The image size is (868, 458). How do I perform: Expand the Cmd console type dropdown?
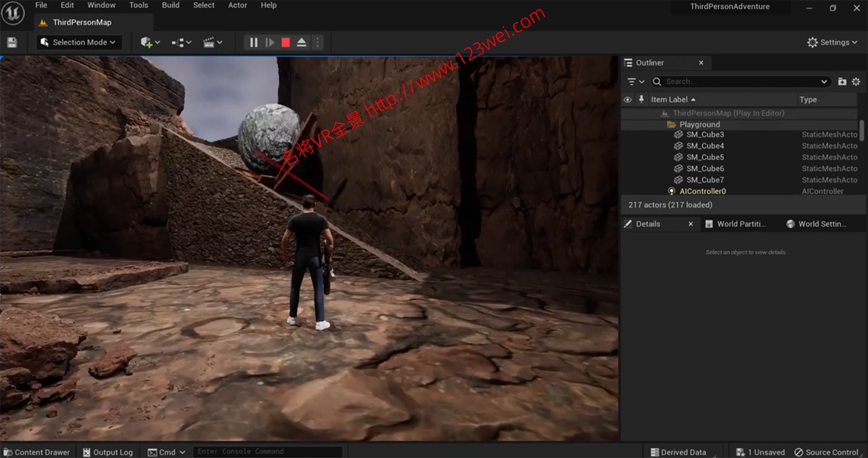pyautogui.click(x=182, y=452)
